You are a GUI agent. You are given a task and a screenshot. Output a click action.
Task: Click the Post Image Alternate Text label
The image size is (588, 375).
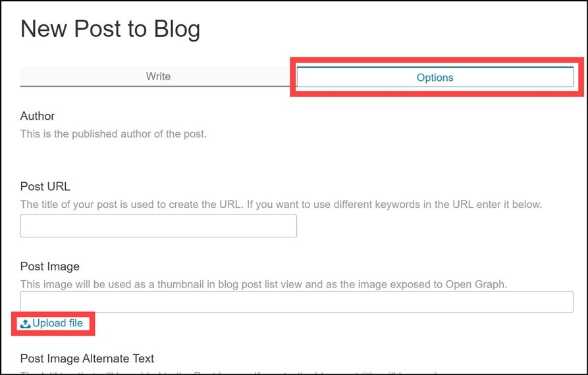click(x=88, y=359)
